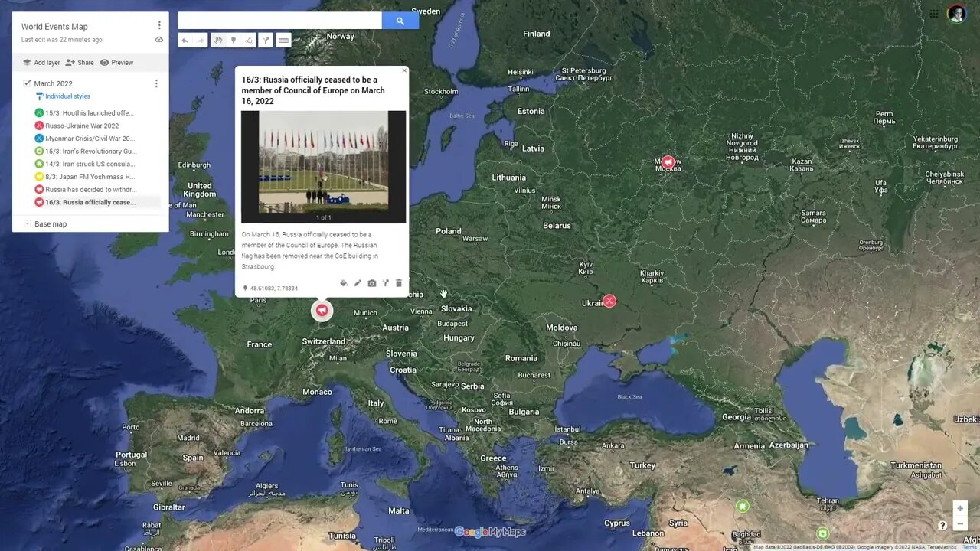Add image via camera icon in popup
Viewport: 980px width, 551px height.
tap(372, 283)
